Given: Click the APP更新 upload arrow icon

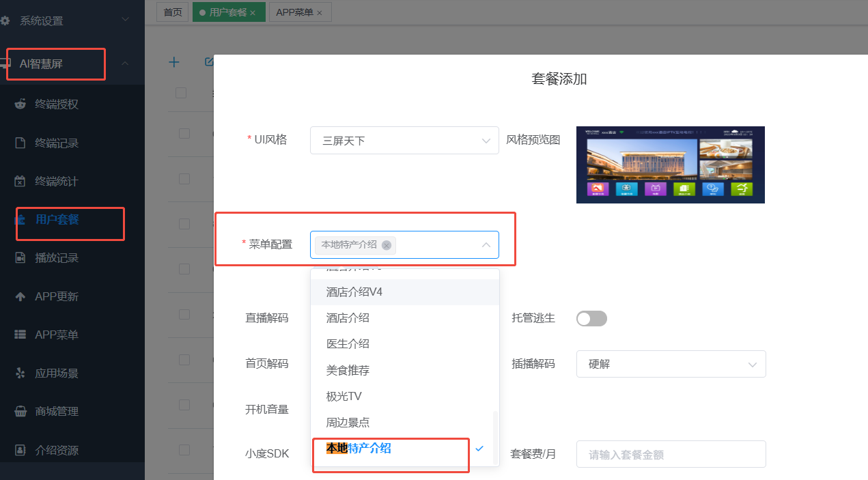Looking at the screenshot, I should coord(20,297).
